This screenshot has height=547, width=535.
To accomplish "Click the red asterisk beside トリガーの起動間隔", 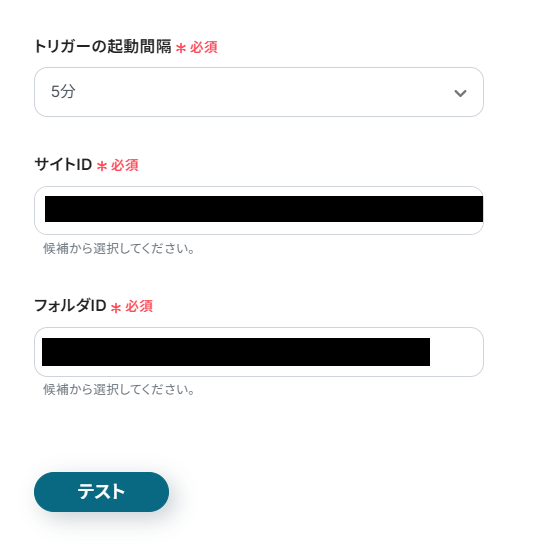I will tap(181, 48).
